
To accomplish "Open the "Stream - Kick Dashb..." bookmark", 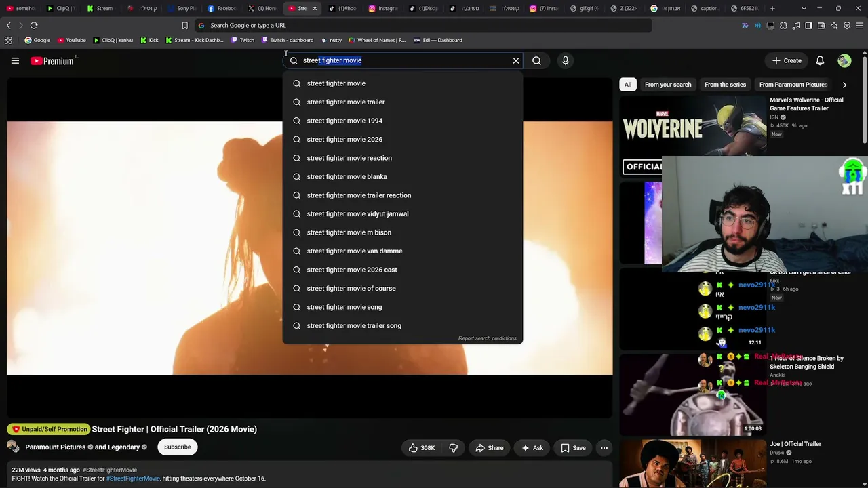I will coord(195,40).
